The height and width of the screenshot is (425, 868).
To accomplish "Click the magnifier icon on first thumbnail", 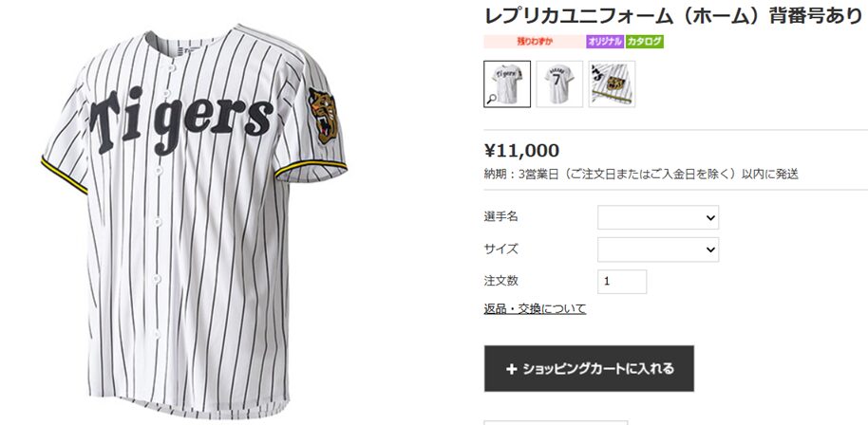I will point(491,100).
